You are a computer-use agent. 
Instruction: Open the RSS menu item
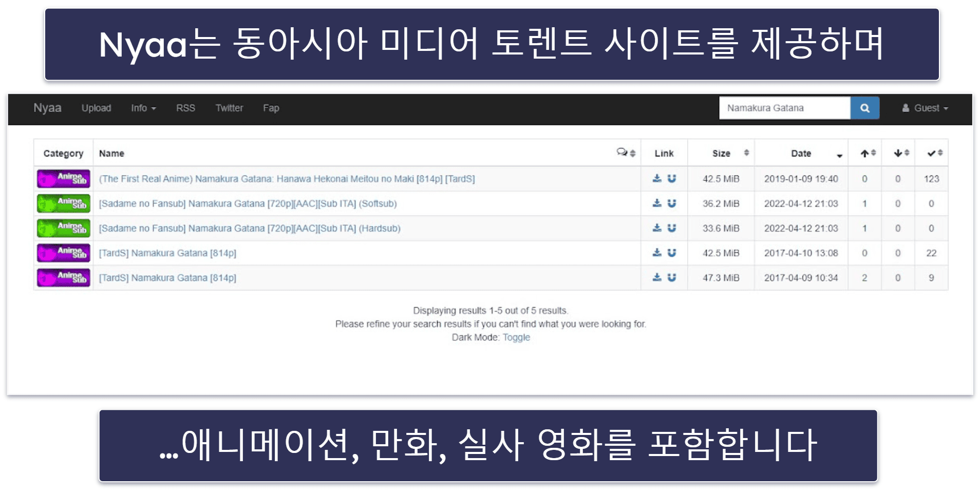pos(185,108)
